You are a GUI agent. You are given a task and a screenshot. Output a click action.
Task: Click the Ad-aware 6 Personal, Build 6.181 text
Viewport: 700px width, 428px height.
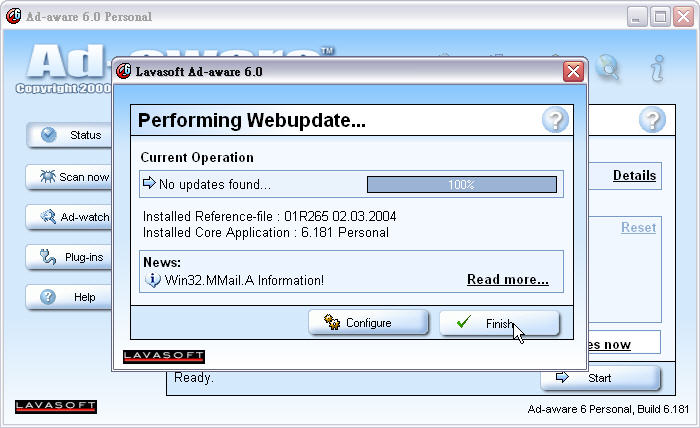coord(608,409)
